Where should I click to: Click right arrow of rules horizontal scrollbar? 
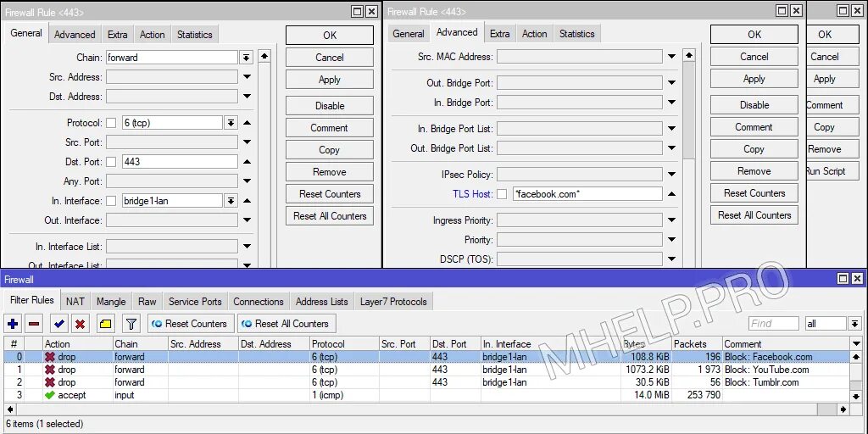pos(843,409)
